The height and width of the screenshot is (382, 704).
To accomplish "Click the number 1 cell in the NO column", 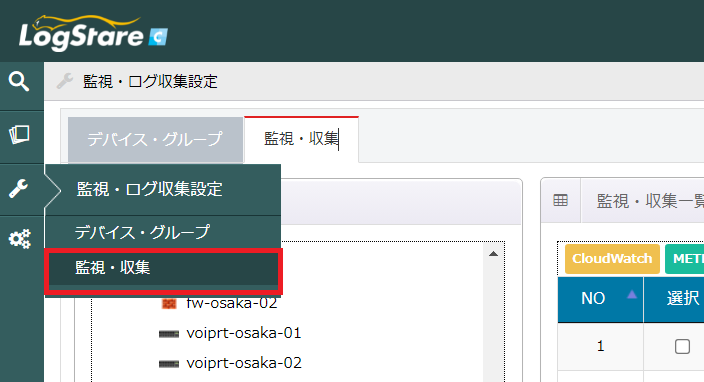I will coord(600,346).
